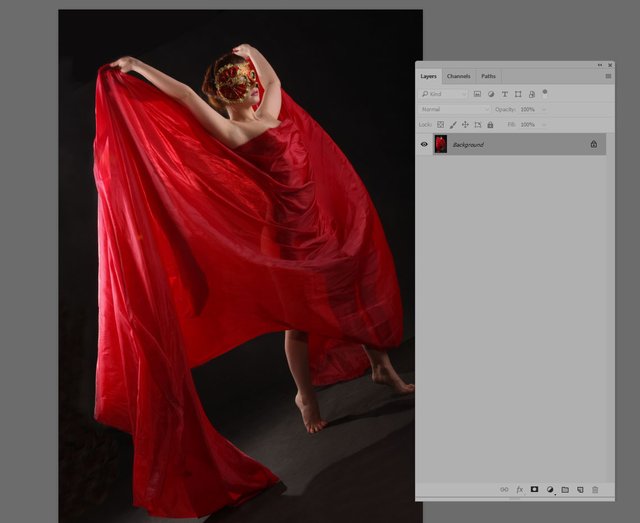640x523 pixels.
Task: Open the Normal blend mode dropdown
Action: pyautogui.click(x=455, y=109)
